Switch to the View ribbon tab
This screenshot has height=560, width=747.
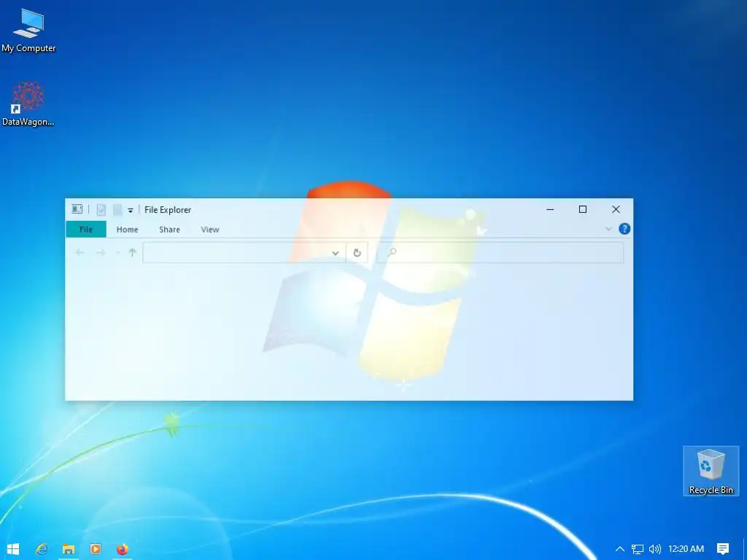[209, 229]
